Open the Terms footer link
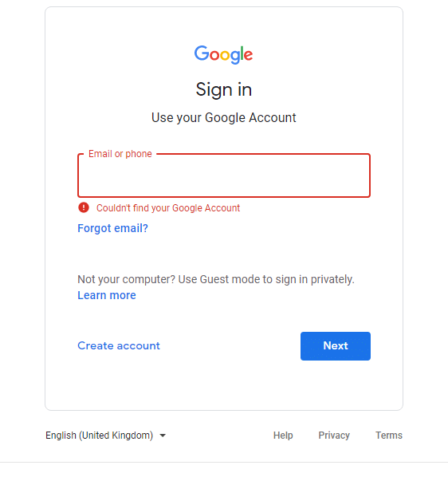This screenshot has width=448, height=477. (389, 436)
